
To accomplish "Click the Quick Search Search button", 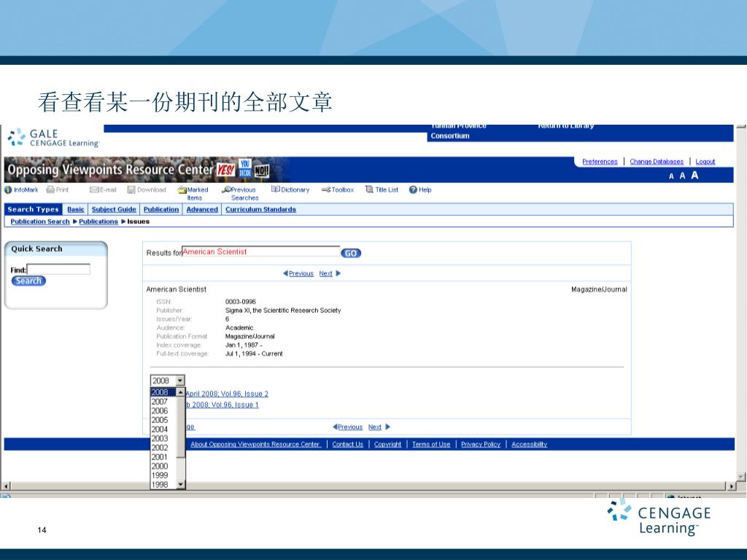I will coord(28,281).
